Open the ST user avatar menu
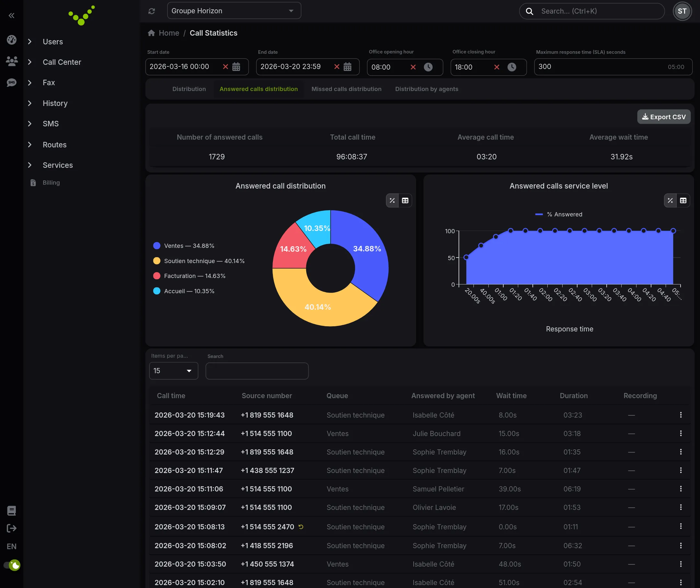Viewport: 700px width, 588px height. [x=682, y=11]
